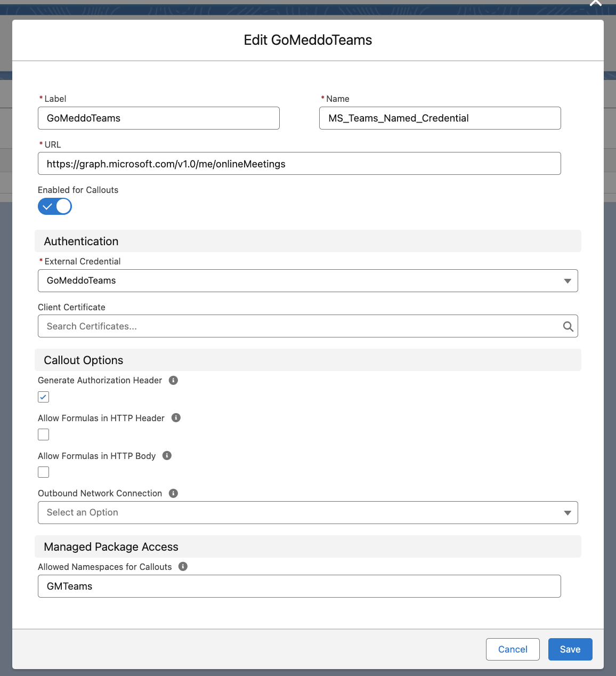This screenshot has height=676, width=616.
Task: Close the dialog with the X icon
Action: coord(595,3)
